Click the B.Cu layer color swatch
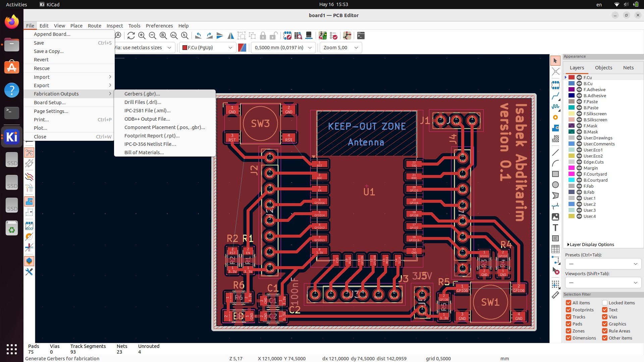This screenshot has height=362, width=644. 572,83
